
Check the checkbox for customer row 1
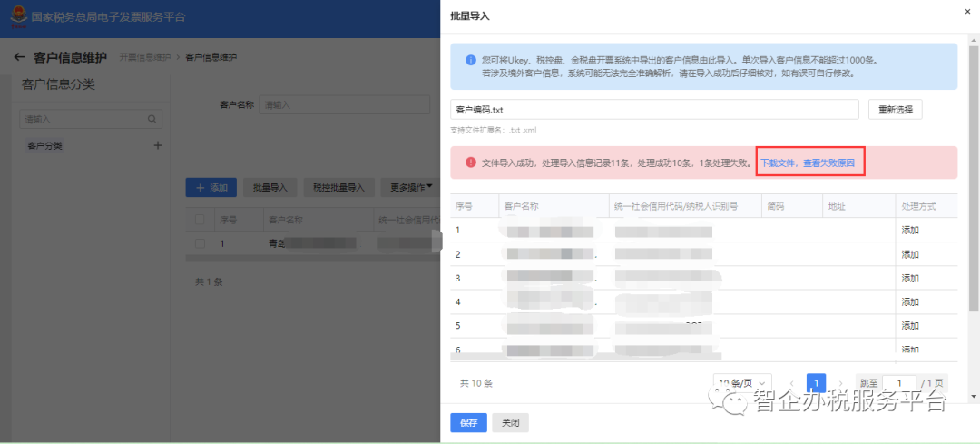click(x=200, y=243)
